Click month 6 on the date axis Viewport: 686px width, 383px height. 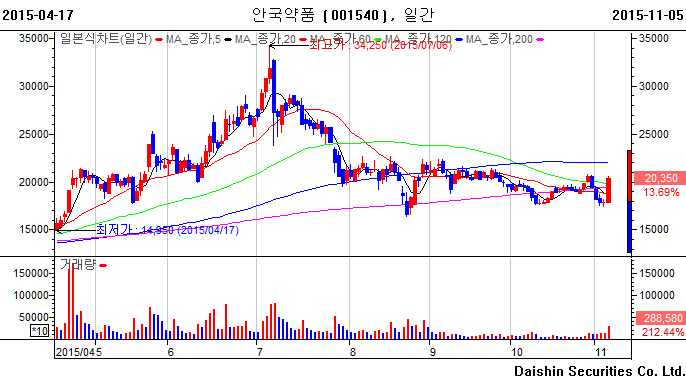(x=171, y=352)
